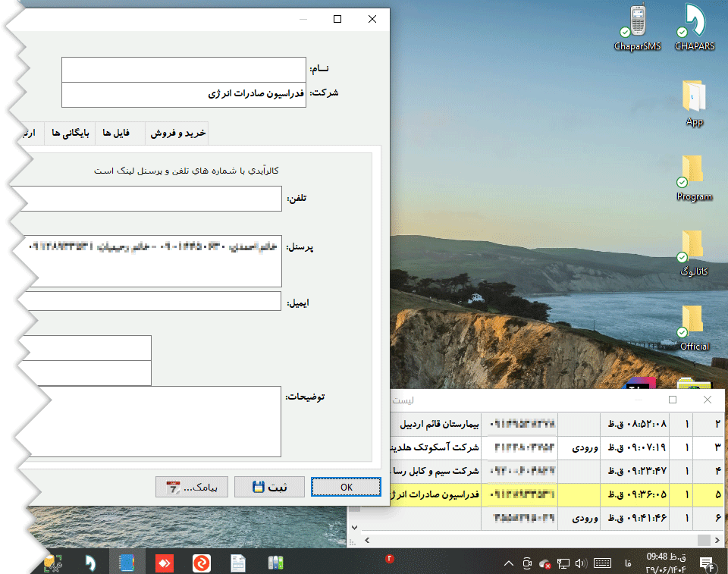Open the volume control in system tray
This screenshot has width=728, height=574.
tap(582, 563)
